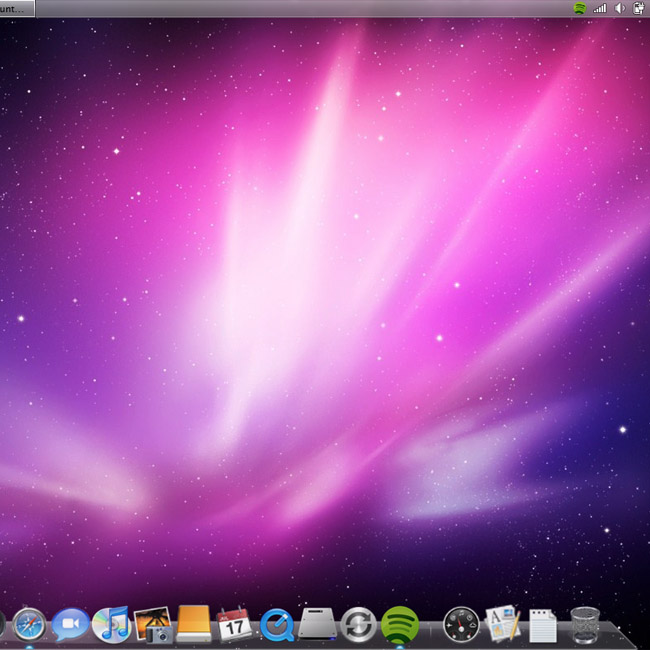Image resolution: width=650 pixels, height=650 pixels.
Task: Open the network signal strength indicator
Action: (x=600, y=8)
